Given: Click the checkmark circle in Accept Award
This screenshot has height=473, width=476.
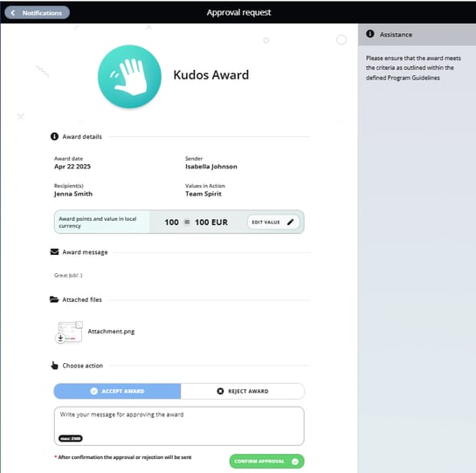Looking at the screenshot, I should point(94,391).
